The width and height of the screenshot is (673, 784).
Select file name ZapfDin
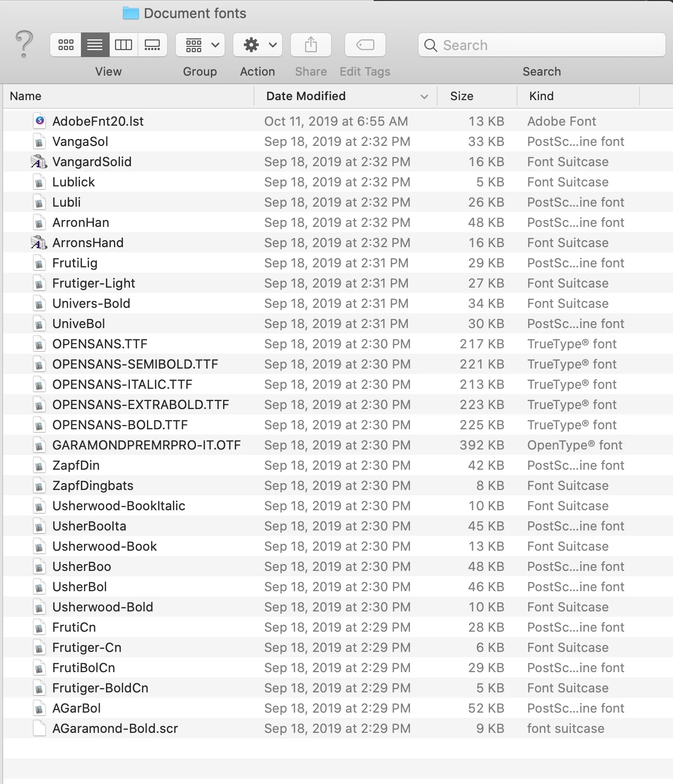[x=76, y=465]
